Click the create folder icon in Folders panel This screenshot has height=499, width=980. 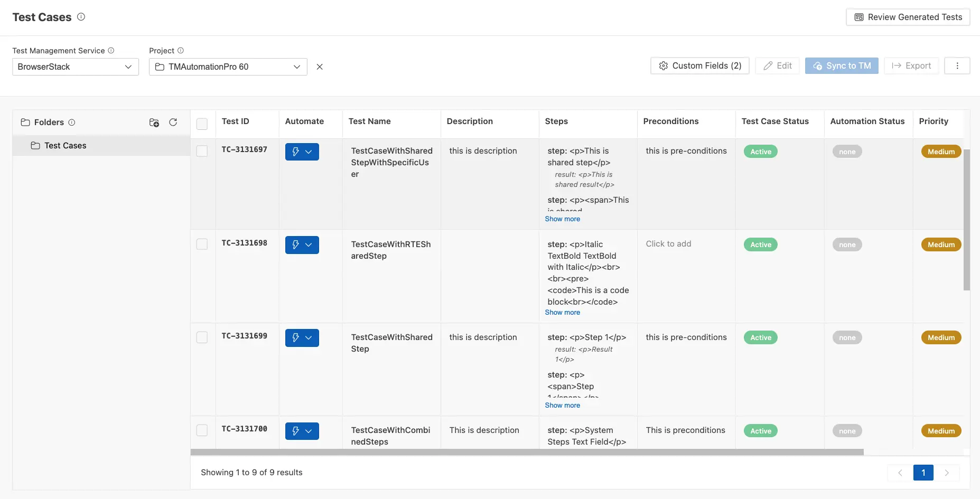pyautogui.click(x=154, y=122)
